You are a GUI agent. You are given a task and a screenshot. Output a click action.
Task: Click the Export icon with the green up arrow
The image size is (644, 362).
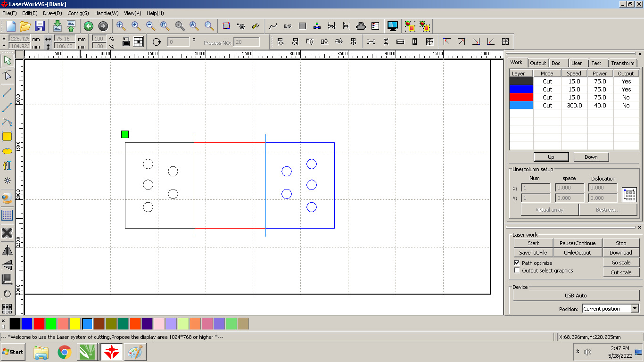pyautogui.click(x=71, y=26)
